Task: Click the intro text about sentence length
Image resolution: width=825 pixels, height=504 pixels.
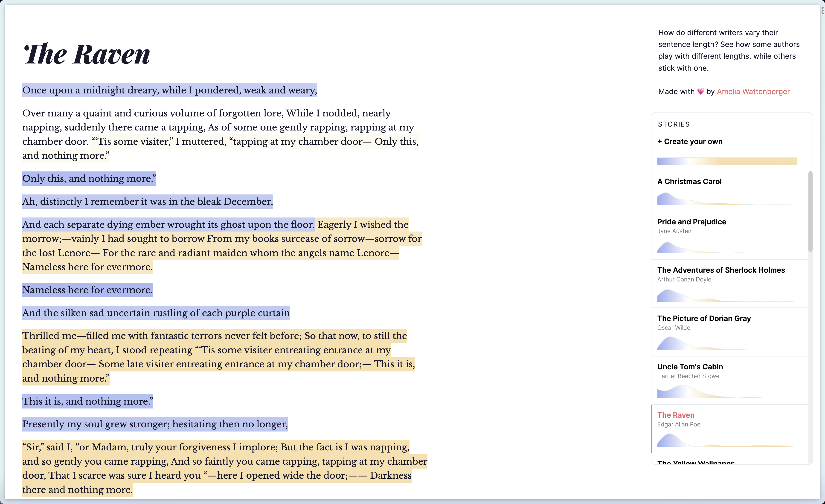Action: tap(729, 50)
